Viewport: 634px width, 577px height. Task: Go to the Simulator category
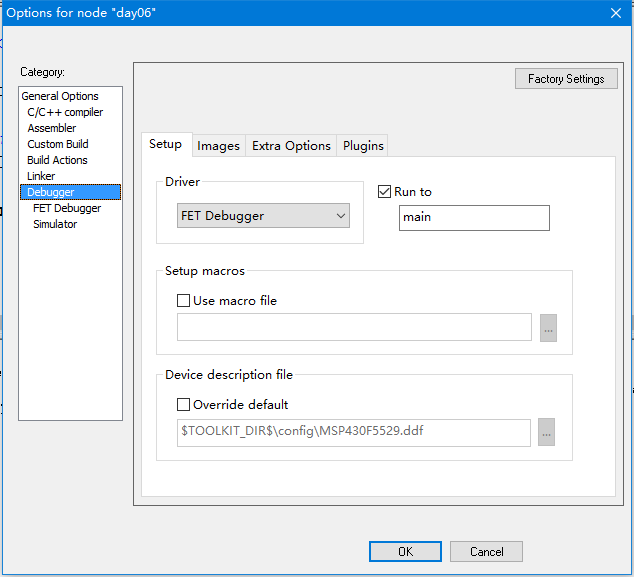55,224
